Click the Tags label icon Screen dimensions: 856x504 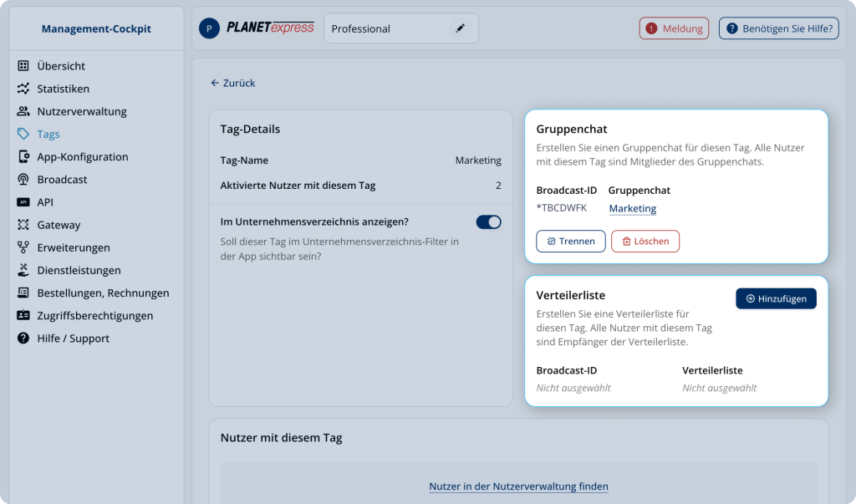point(23,134)
